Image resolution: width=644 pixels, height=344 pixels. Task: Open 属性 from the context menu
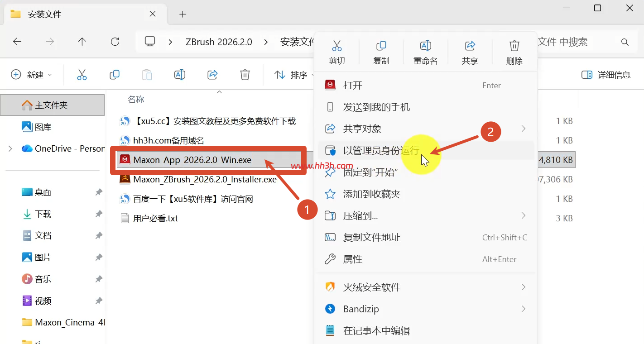[x=426, y=259]
